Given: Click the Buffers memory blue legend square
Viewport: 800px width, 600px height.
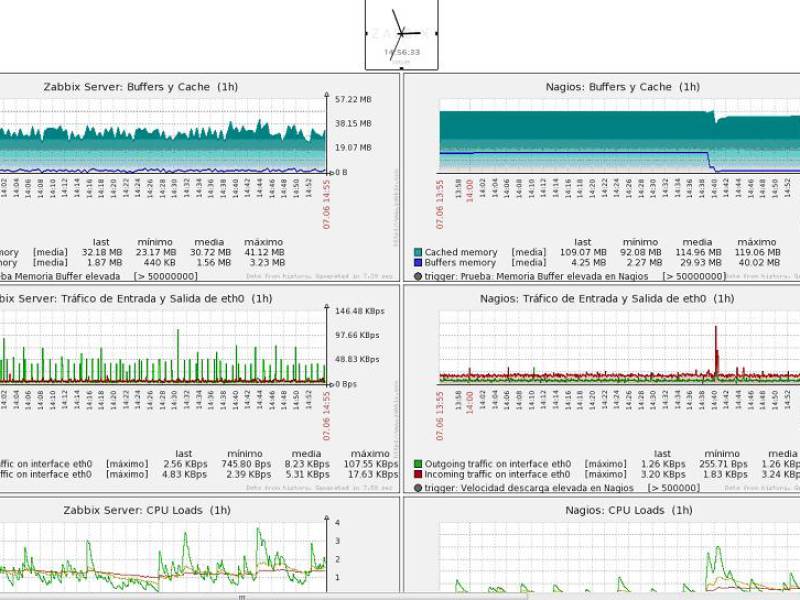Looking at the screenshot, I should point(418,264).
